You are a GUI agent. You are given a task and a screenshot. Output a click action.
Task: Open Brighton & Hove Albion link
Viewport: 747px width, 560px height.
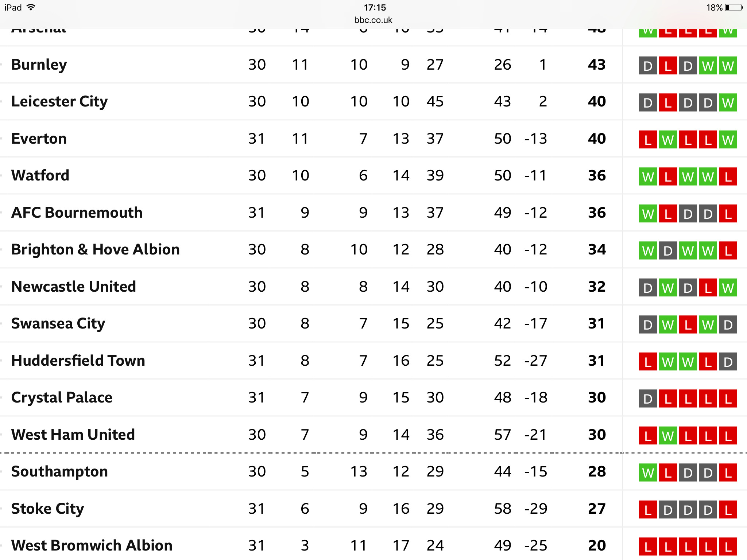click(x=96, y=250)
